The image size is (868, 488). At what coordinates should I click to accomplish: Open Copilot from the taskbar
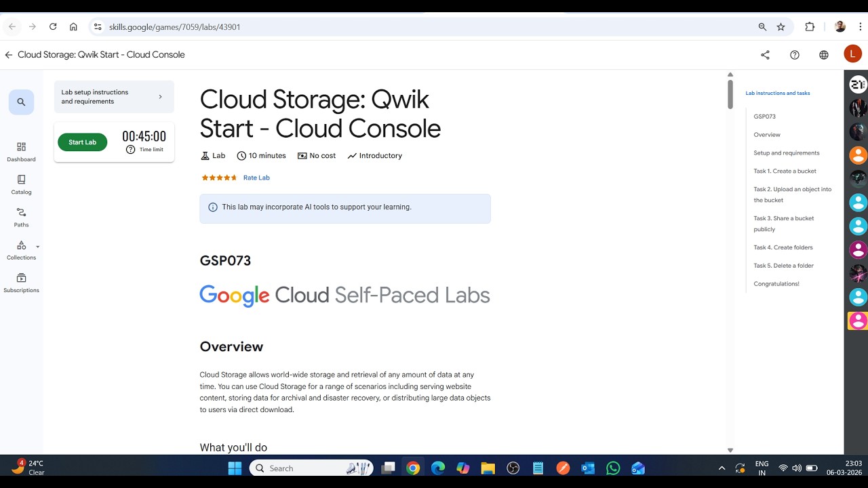click(x=463, y=468)
